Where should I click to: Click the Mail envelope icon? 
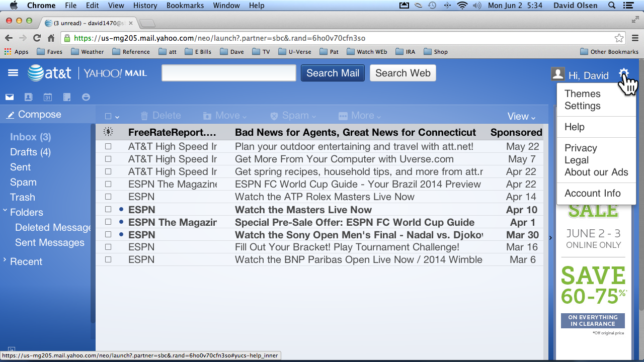(x=9, y=97)
